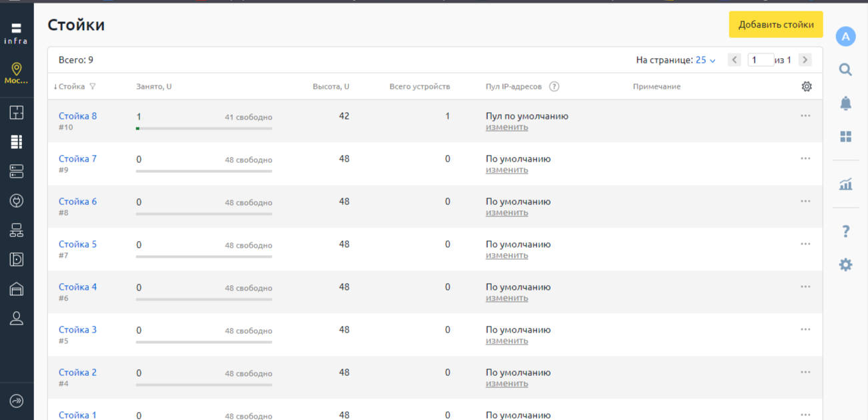
Task: Open the search magnifier in right panel
Action: click(845, 69)
